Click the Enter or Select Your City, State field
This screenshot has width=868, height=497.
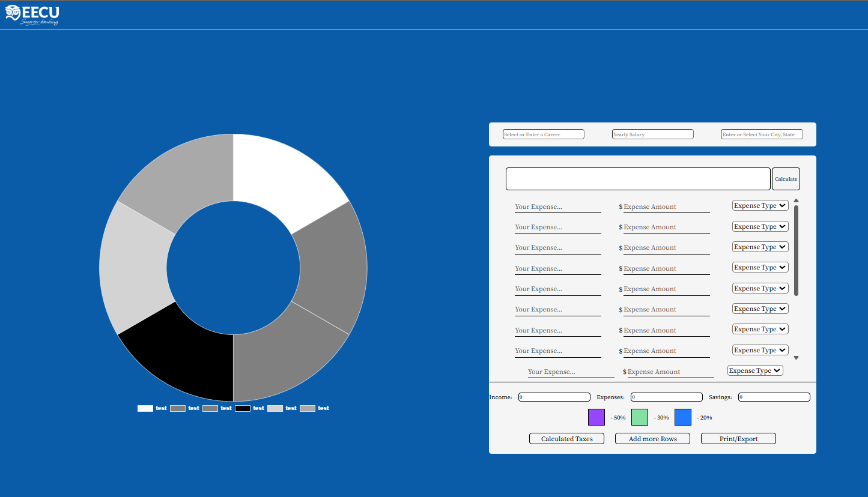[x=762, y=134]
